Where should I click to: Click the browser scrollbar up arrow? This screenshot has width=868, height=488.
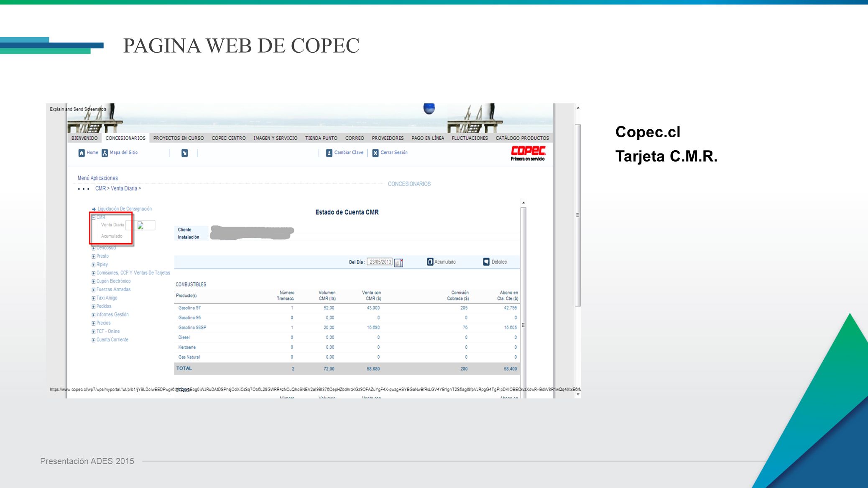(x=578, y=108)
